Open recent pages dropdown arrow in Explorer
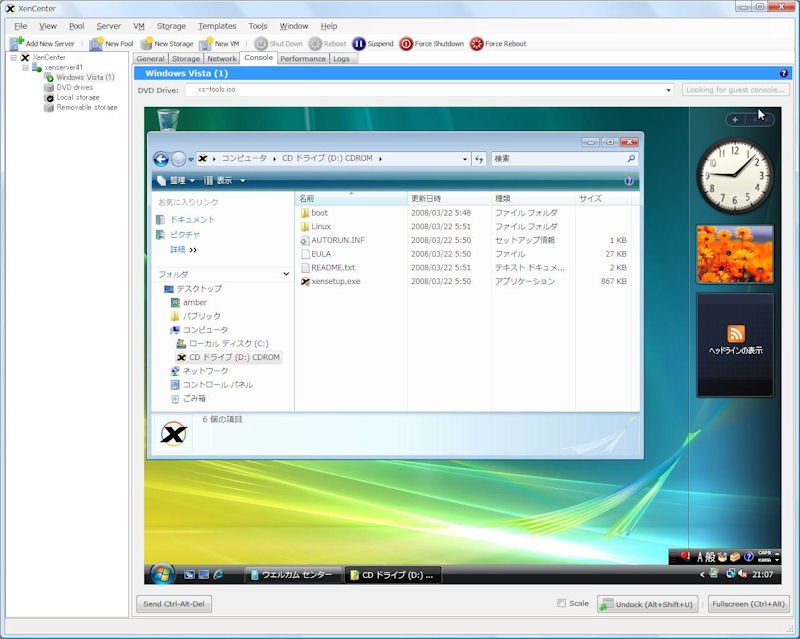This screenshot has width=800, height=639. tap(191, 159)
